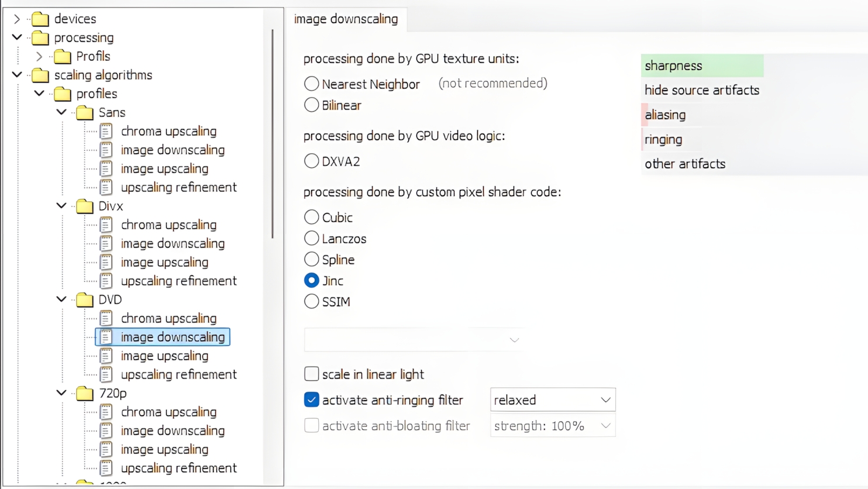Click document icon for 720p upscaling refinement
This screenshot has height=489, width=868.
pos(106,469)
